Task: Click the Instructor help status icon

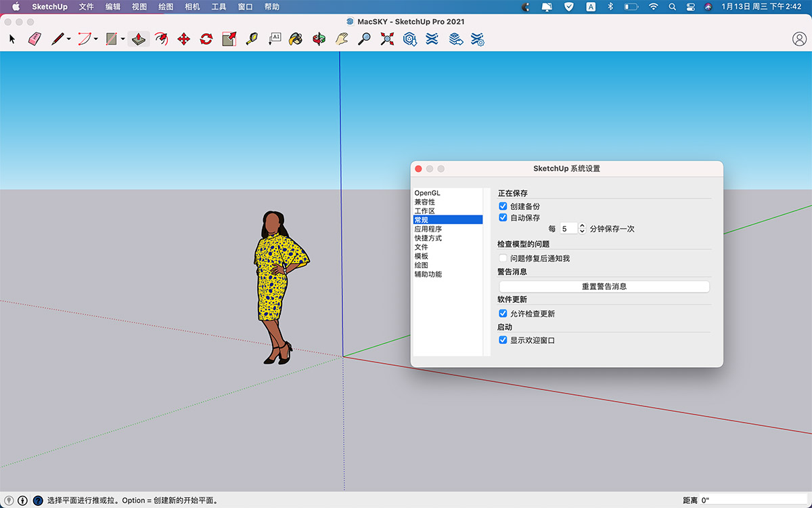Action: click(x=38, y=501)
